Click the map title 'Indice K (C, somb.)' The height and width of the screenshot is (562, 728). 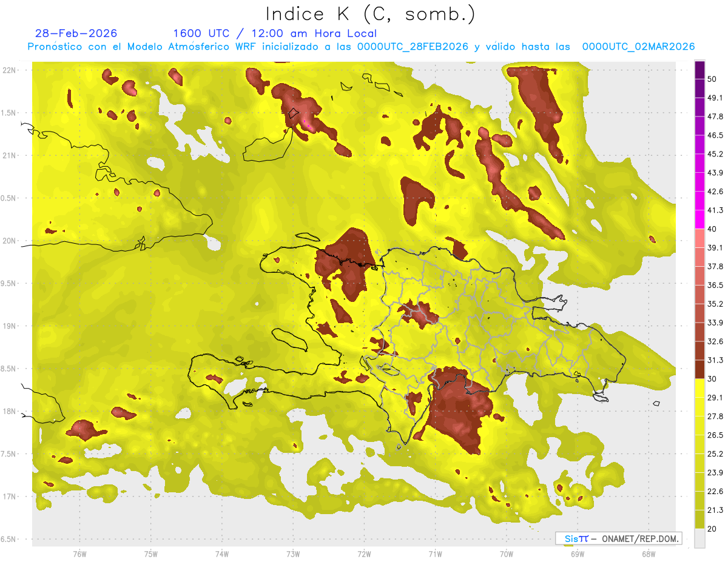tap(370, 15)
